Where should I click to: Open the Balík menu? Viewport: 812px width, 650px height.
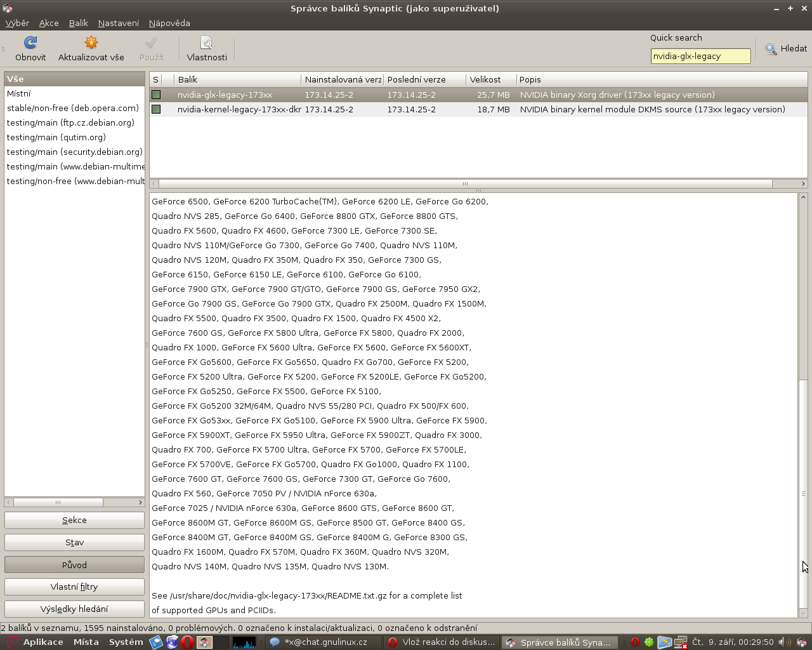pyautogui.click(x=79, y=23)
